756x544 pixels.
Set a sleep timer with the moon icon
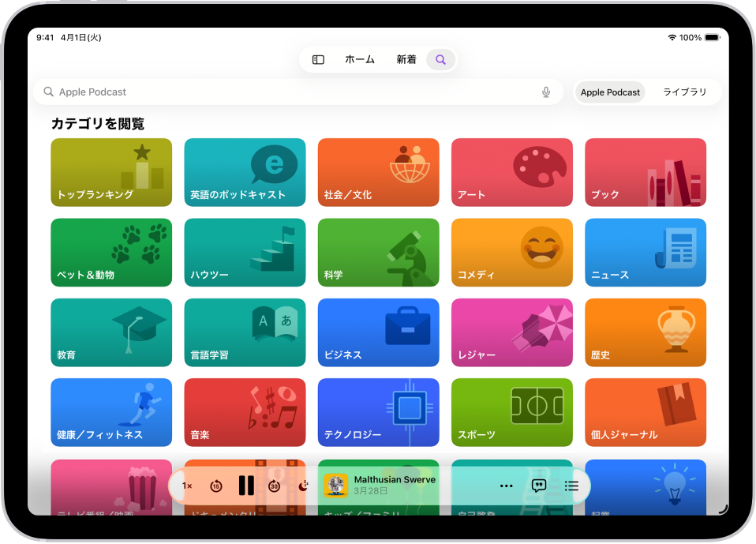point(303,486)
